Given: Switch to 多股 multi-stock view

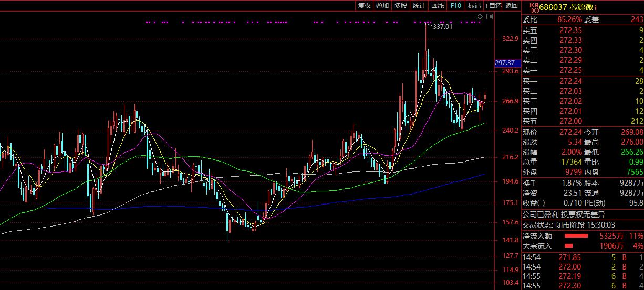Looking at the screenshot, I should click(x=401, y=5).
